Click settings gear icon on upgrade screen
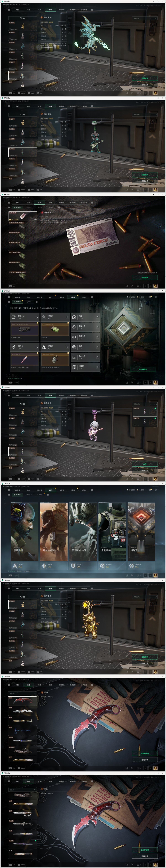Image resolution: width=166 pixels, height=868 pixels. [x=156, y=297]
